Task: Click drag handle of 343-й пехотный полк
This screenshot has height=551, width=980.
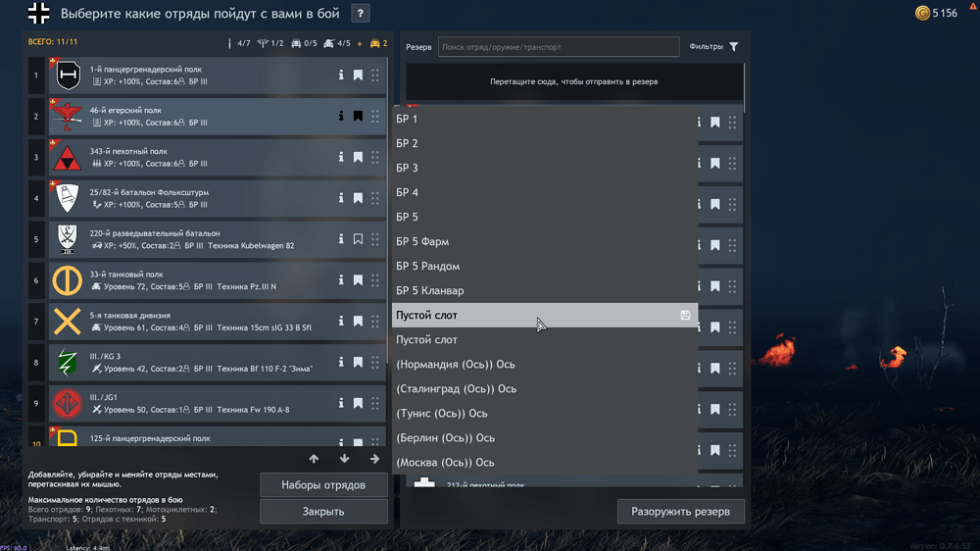Action: (x=375, y=157)
